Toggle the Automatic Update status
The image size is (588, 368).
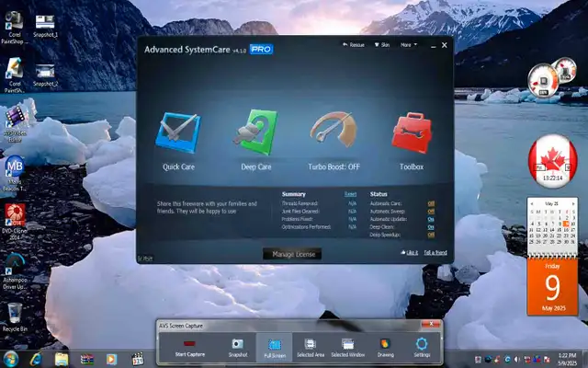click(x=431, y=219)
